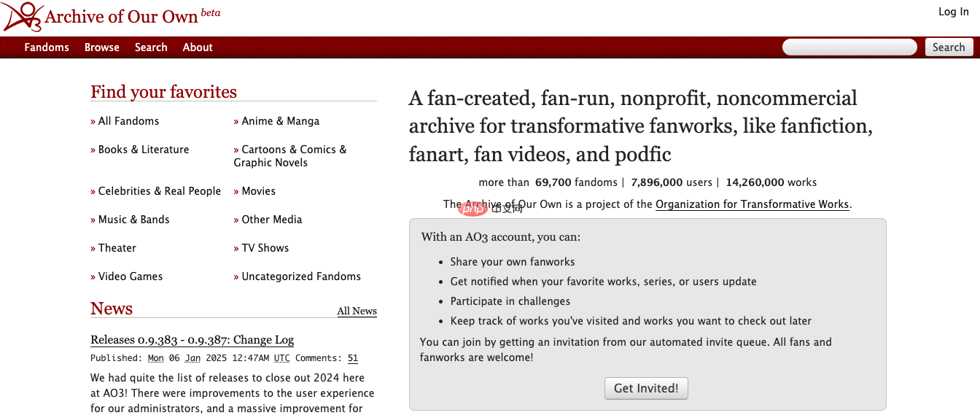Expand the Search dropdown menu
Viewport: 980px width, 418px height.
(151, 47)
